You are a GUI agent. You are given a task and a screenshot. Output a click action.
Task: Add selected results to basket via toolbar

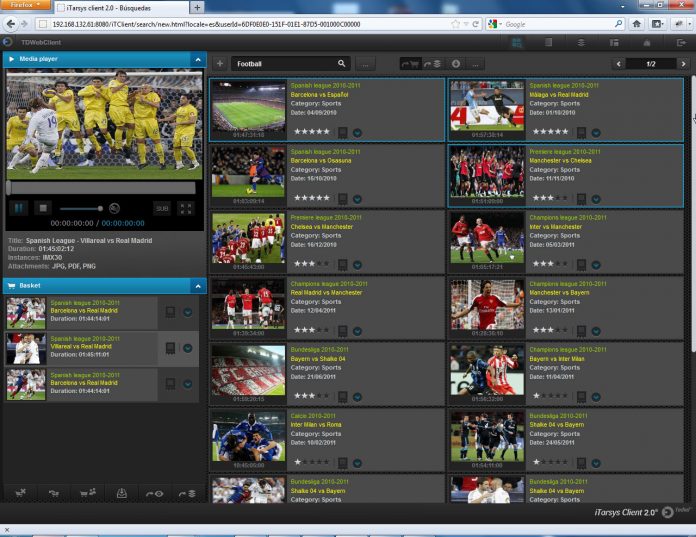[410, 64]
